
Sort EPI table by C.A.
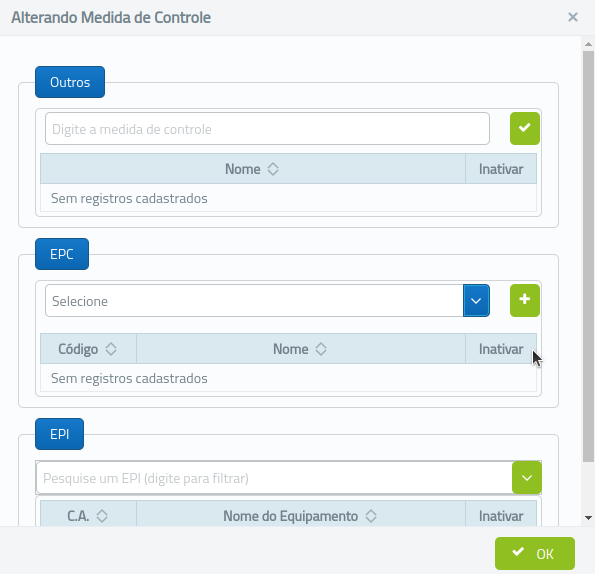click(88, 515)
